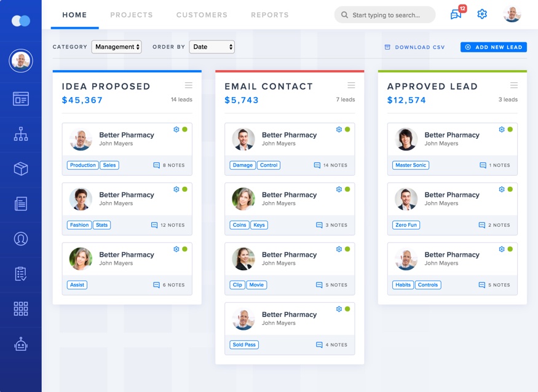Toggle green status dot on Sold Pass card
This screenshot has width=538, height=392.
[347, 309]
